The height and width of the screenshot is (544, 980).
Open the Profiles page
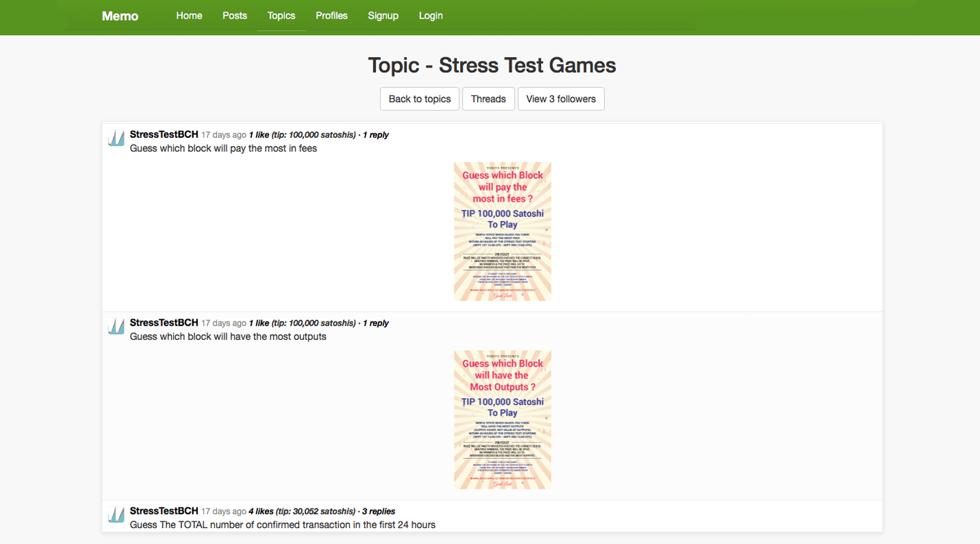pyautogui.click(x=332, y=16)
